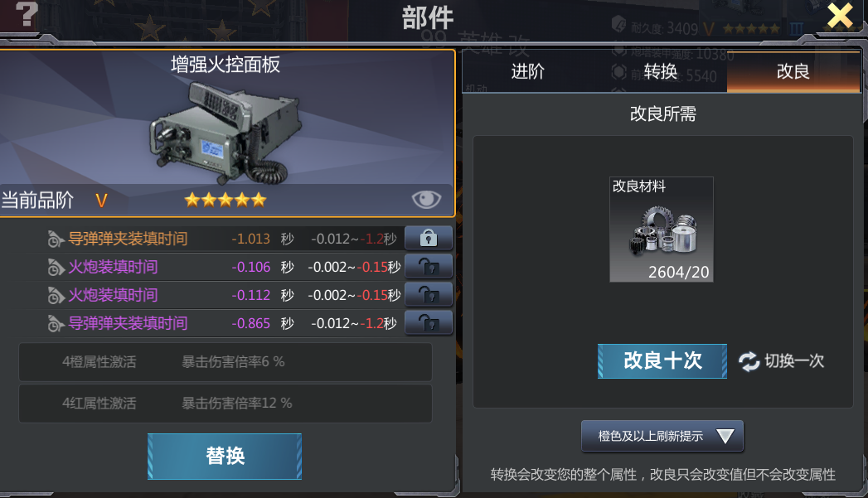Select the 4红属性激活 bonus row
The image size is (868, 498).
coord(225,404)
